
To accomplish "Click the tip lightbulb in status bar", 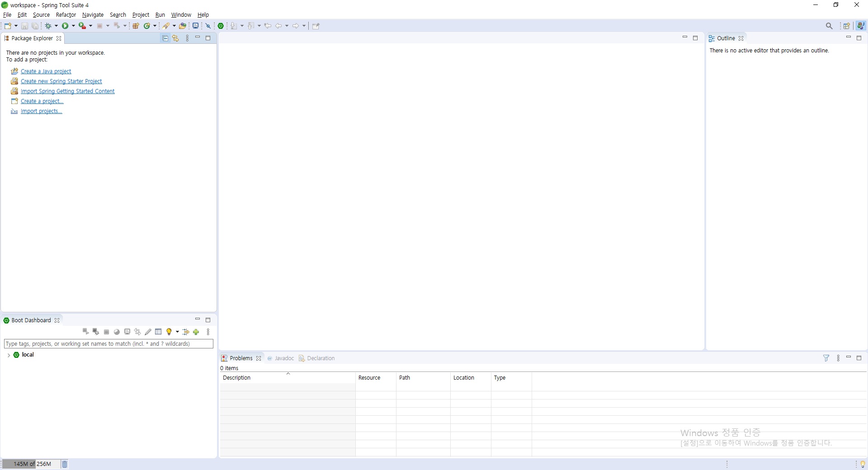I will pos(863,464).
